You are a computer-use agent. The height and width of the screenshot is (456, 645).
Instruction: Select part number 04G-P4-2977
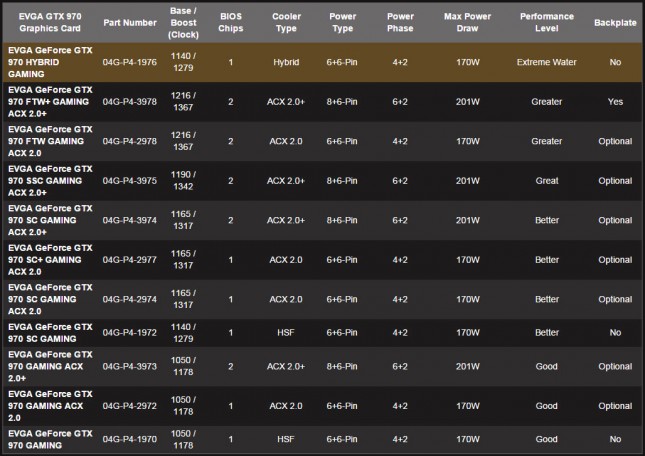click(130, 259)
